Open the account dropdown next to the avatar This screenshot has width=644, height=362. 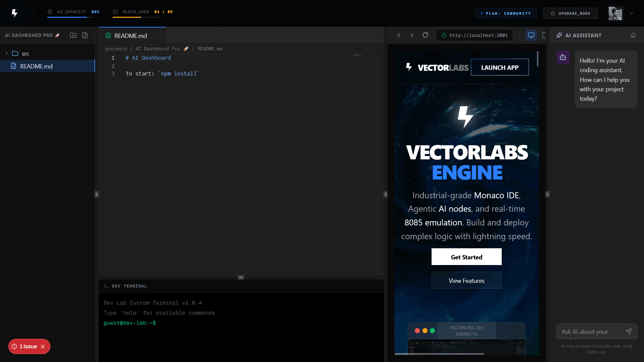(632, 13)
